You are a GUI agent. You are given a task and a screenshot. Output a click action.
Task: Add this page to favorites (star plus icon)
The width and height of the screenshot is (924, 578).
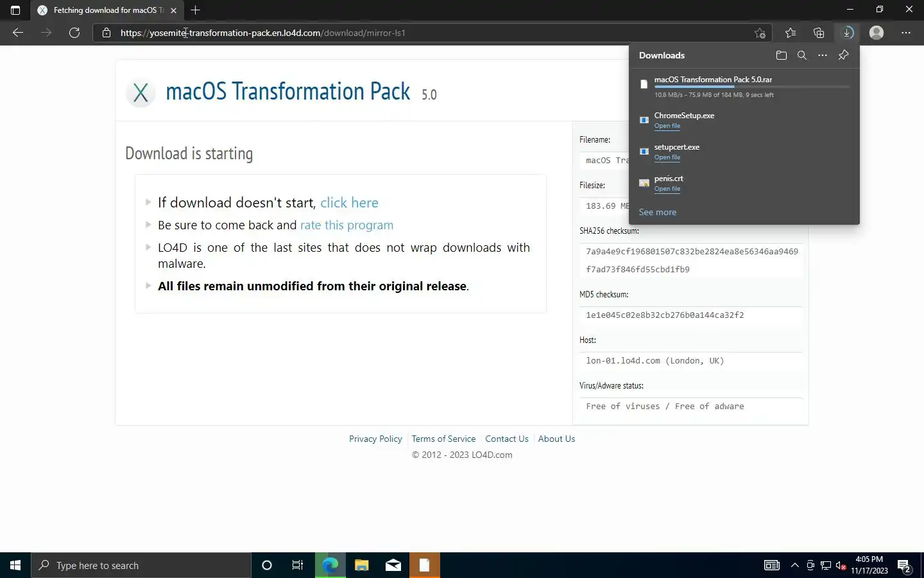pyautogui.click(x=760, y=33)
